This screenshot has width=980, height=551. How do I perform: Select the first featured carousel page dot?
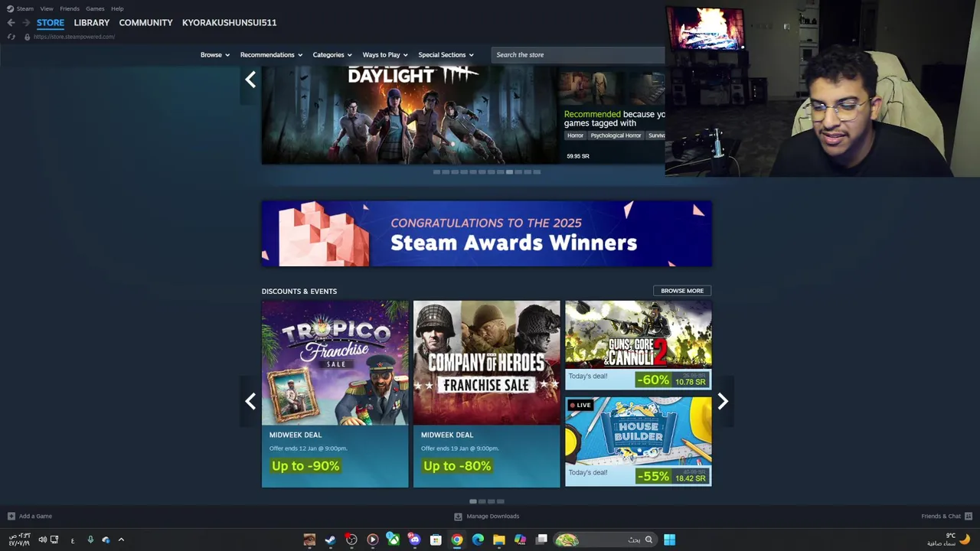(x=436, y=172)
